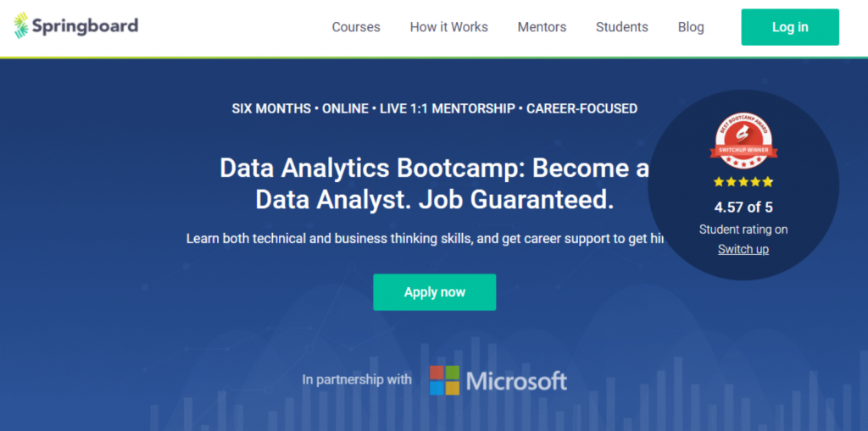
Task: Follow the Switch up underlined link
Action: 743,249
